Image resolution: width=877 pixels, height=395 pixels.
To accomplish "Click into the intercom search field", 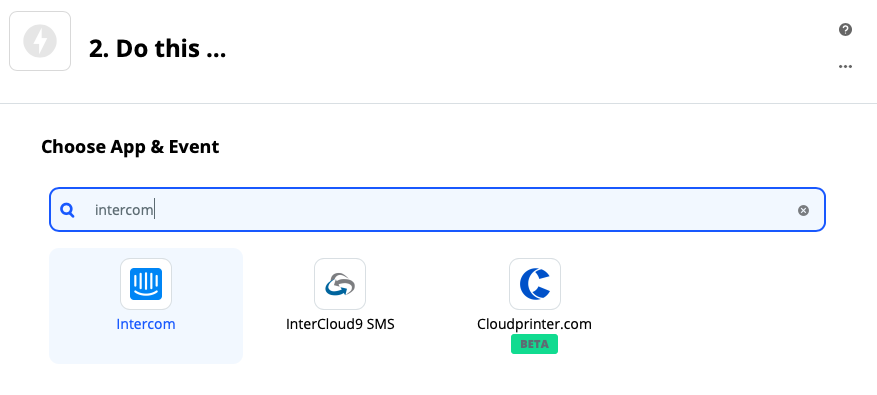I will point(437,210).
